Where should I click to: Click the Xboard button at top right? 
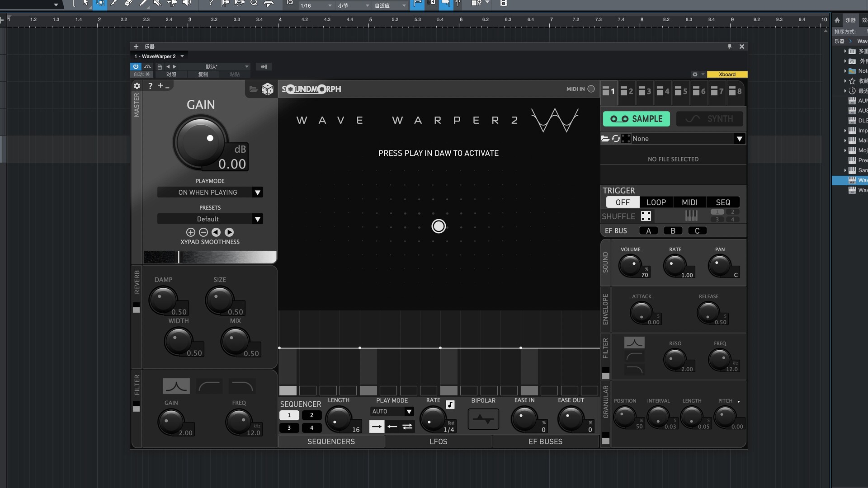click(726, 74)
